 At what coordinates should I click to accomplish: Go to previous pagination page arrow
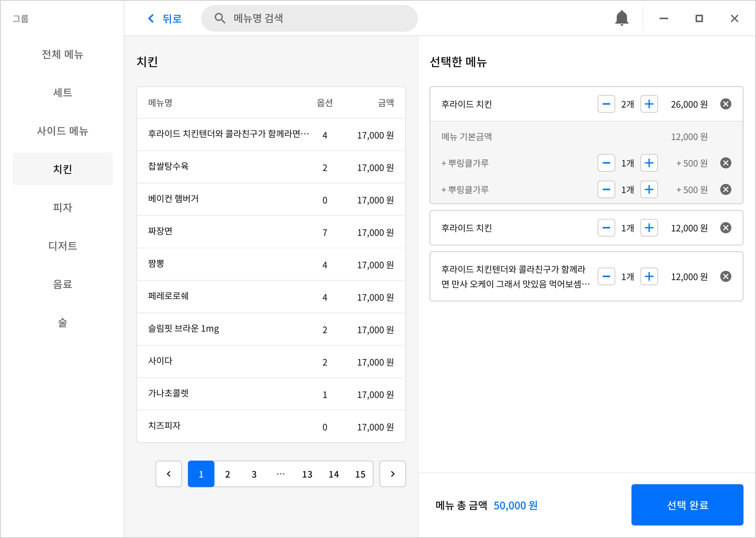pyautogui.click(x=169, y=474)
